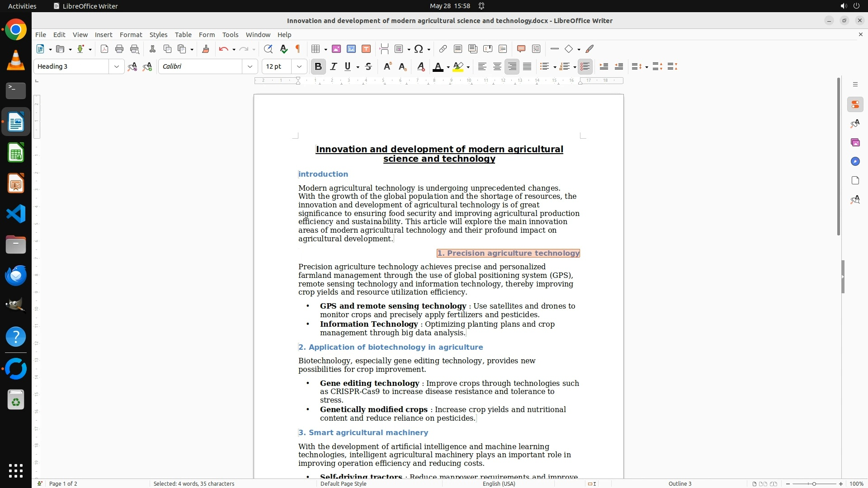
Task: Open the sidebar Gallery panel
Action: coord(855,142)
